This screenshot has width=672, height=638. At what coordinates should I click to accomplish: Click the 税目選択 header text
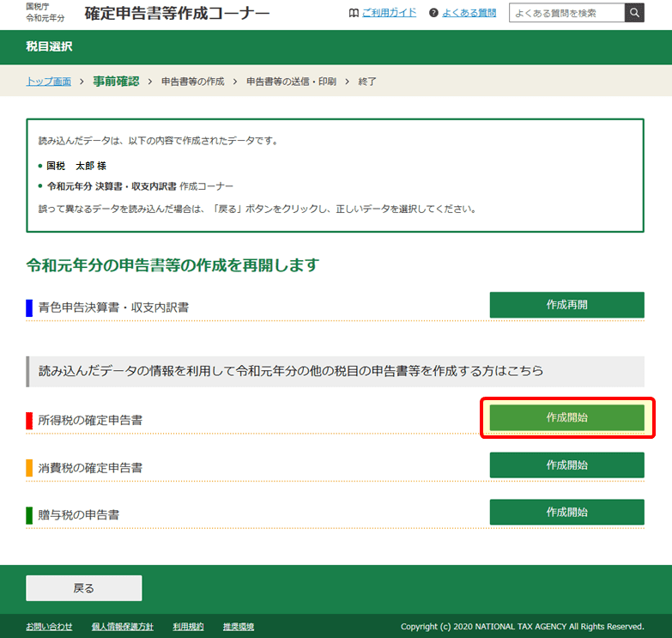coord(49,46)
